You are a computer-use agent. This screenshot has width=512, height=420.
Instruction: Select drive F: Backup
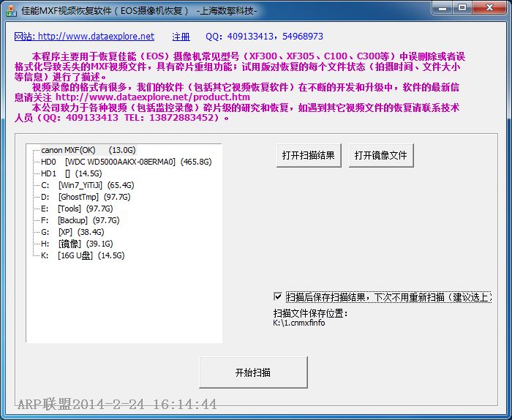click(80, 220)
